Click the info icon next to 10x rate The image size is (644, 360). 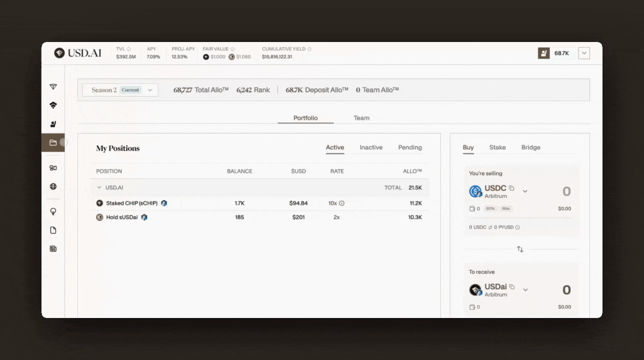[342, 203]
